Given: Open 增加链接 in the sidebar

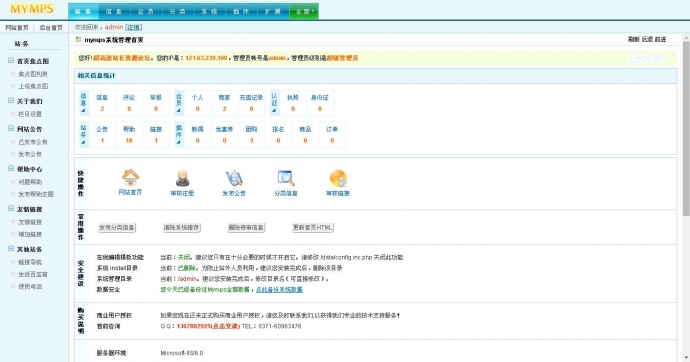Looking at the screenshot, I should pos(30,234).
